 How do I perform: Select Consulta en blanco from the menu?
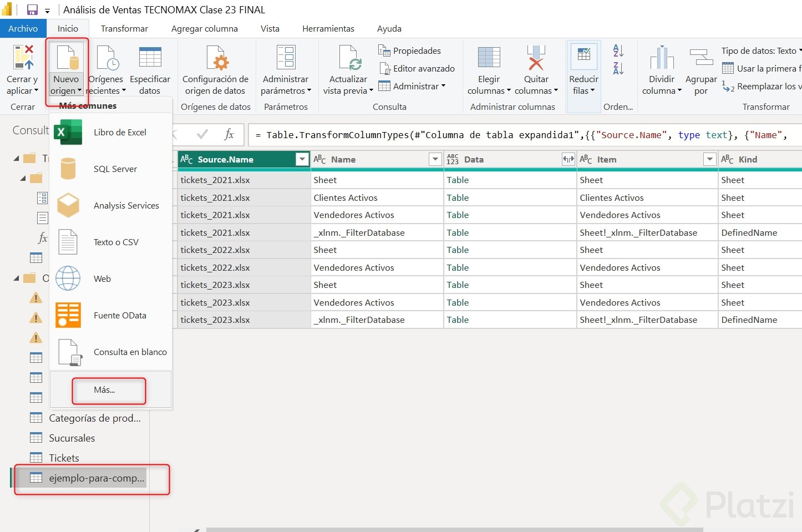coord(130,352)
